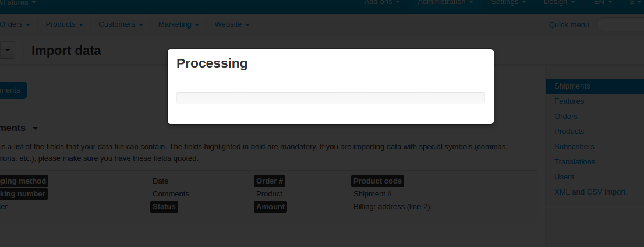
Task: Open the Administration dropdown menu
Action: coord(445,2)
